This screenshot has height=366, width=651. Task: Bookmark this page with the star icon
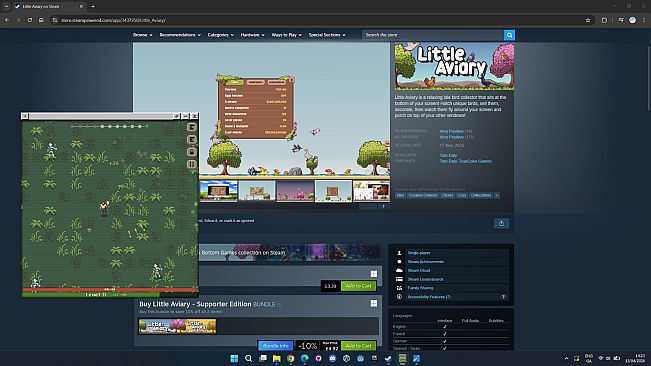[588, 20]
